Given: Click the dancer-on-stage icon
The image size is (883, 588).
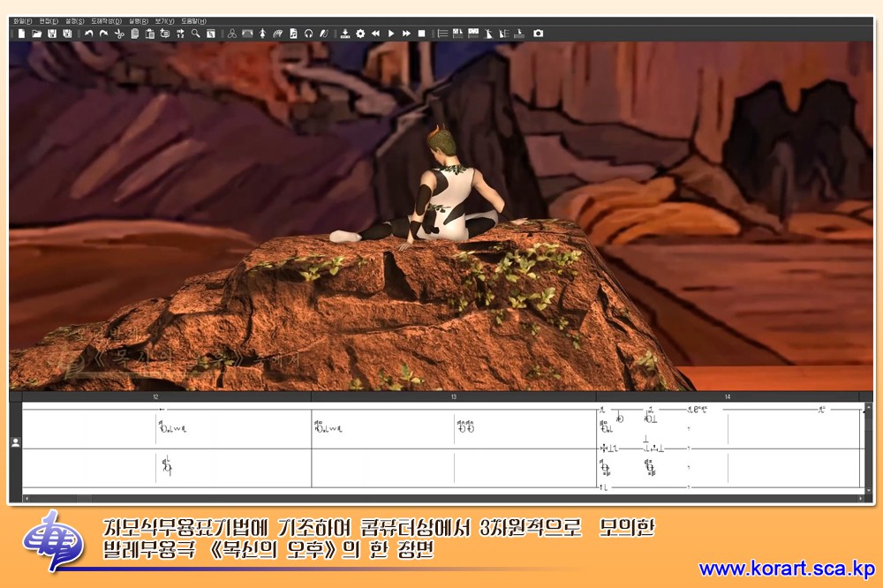Looking at the screenshot, I should (x=518, y=34).
